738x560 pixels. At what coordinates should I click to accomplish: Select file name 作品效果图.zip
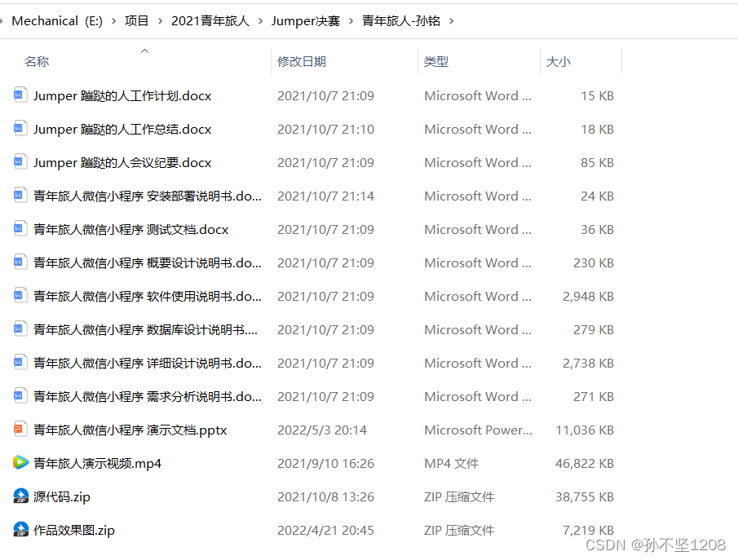pyautogui.click(x=74, y=531)
